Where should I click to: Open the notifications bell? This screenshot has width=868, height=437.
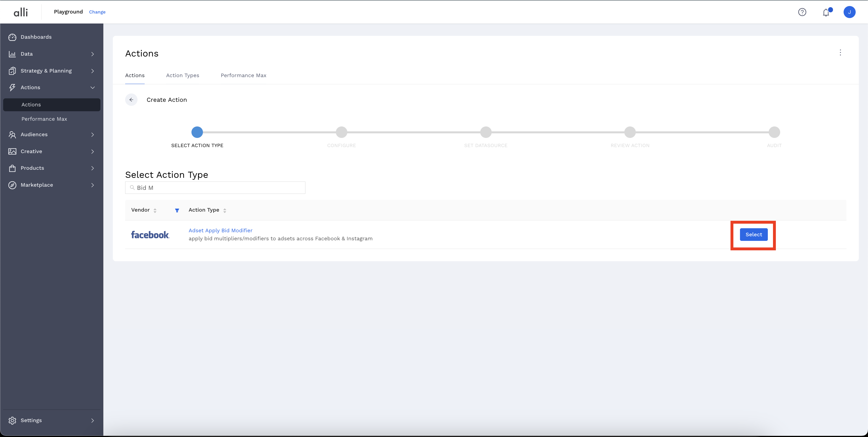pos(826,12)
